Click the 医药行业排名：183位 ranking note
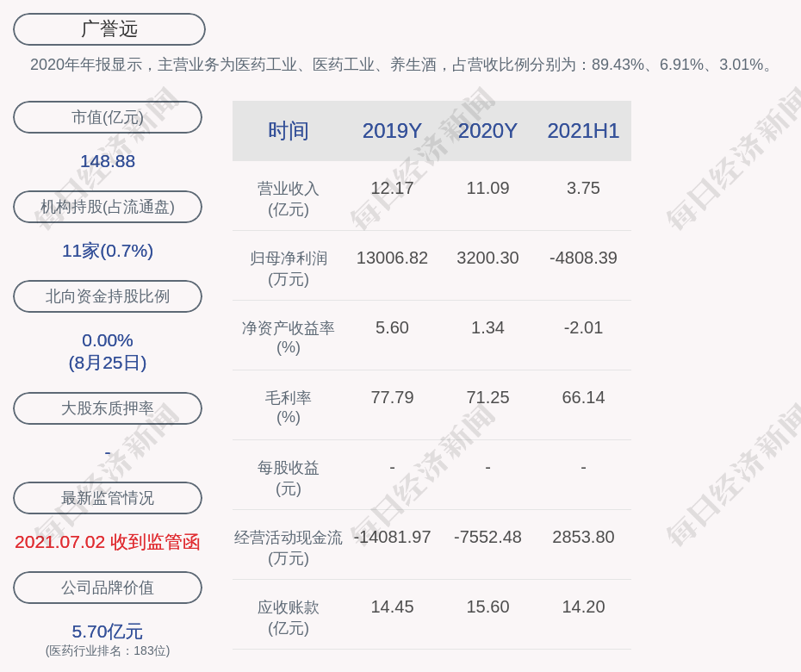Viewport: 801px width, 672px height. (108, 650)
